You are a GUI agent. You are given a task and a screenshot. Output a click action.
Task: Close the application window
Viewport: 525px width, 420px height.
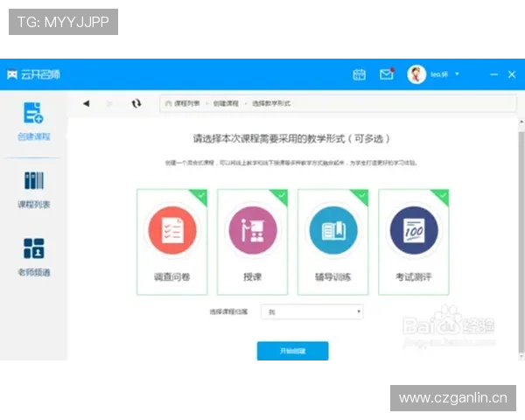point(512,74)
